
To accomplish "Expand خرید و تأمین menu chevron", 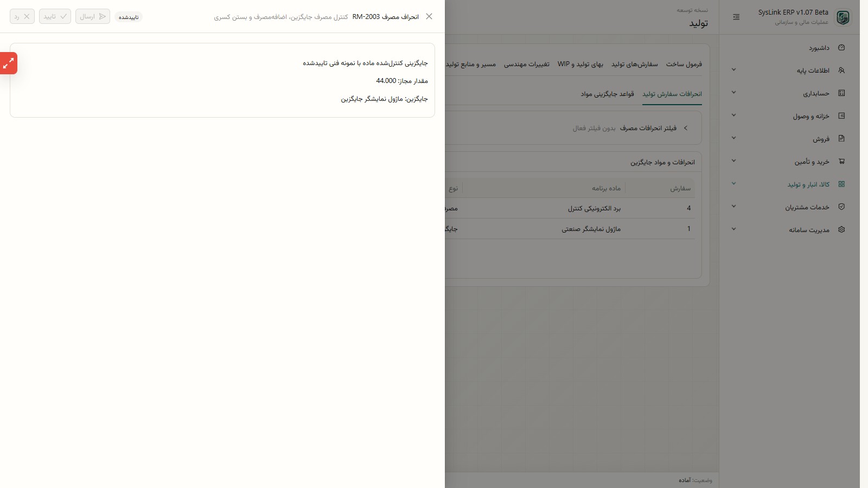I will [733, 161].
